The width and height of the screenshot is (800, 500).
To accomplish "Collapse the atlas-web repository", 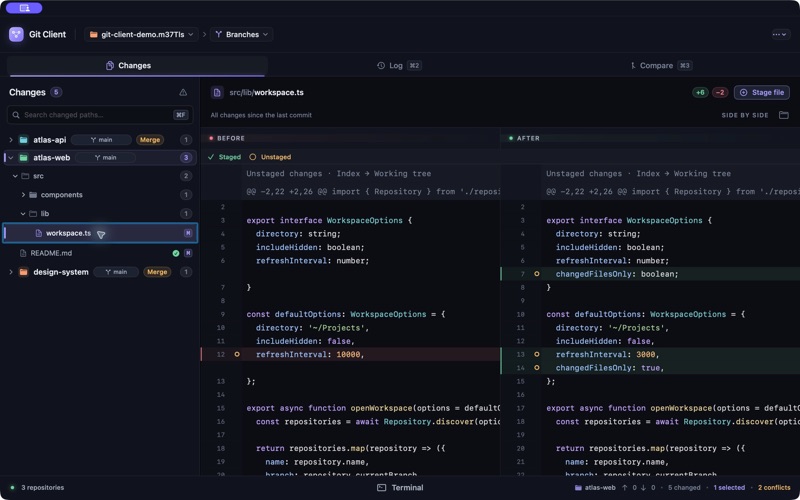I will (11, 158).
